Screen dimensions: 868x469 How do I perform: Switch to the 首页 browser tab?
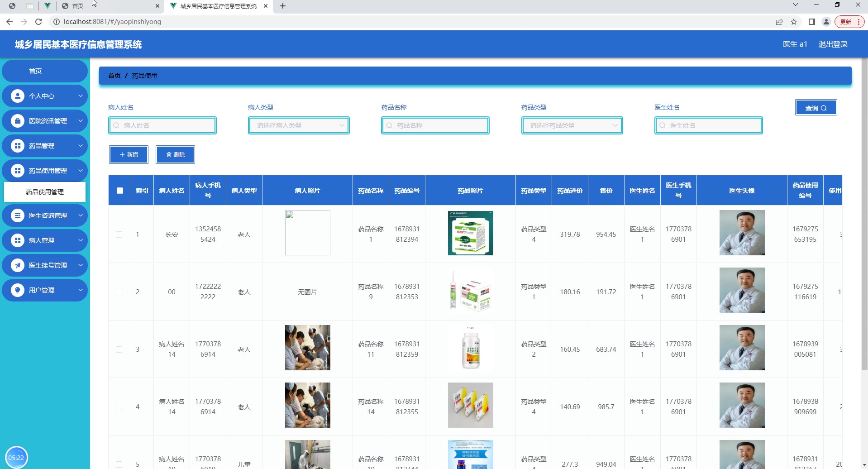(111, 6)
